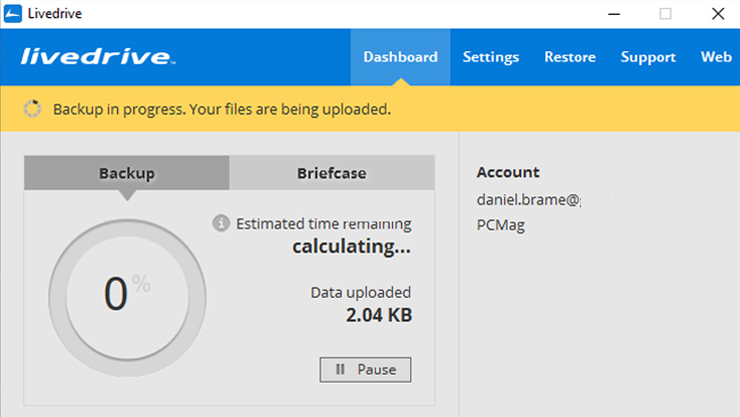Image resolution: width=740 pixels, height=417 pixels.
Task: Click the info icon beside Estimated time remaining
Action: (x=221, y=223)
